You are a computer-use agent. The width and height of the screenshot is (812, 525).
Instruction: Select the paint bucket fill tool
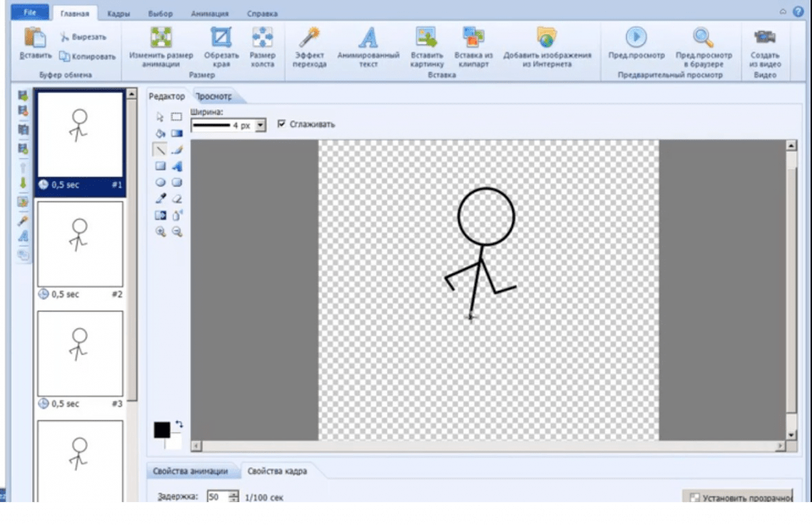tap(160, 133)
